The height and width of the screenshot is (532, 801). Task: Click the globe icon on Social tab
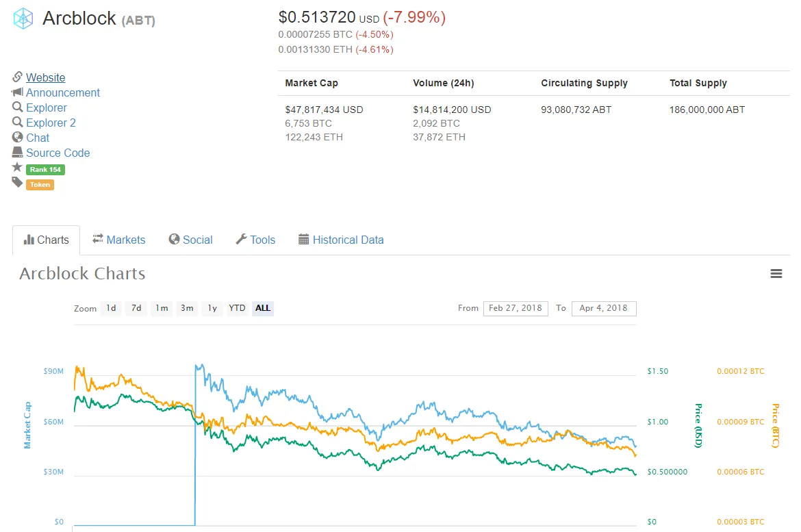click(x=174, y=239)
